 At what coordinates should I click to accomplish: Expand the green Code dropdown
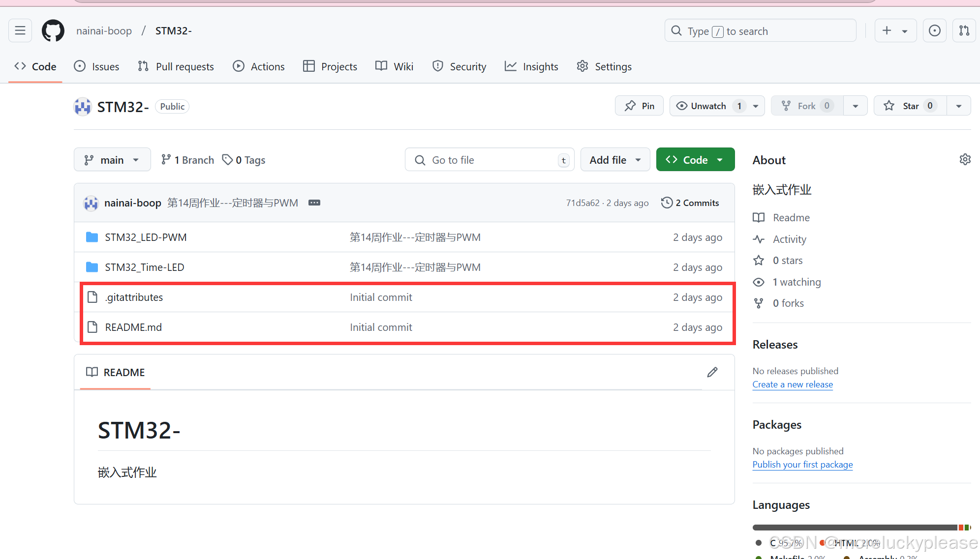point(695,160)
